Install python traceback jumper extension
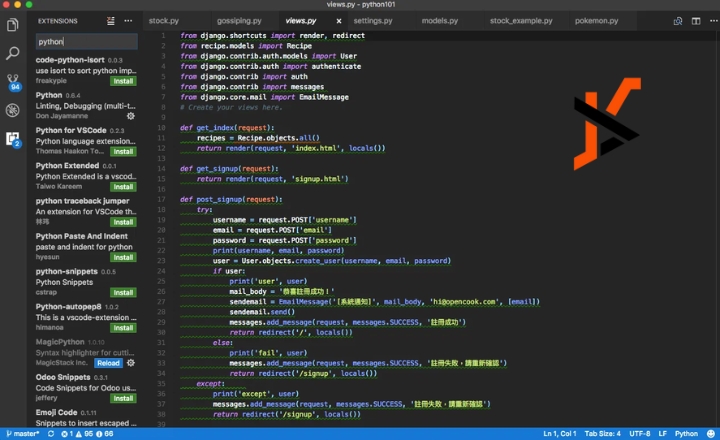The height and width of the screenshot is (440, 720). pyautogui.click(x=123, y=222)
